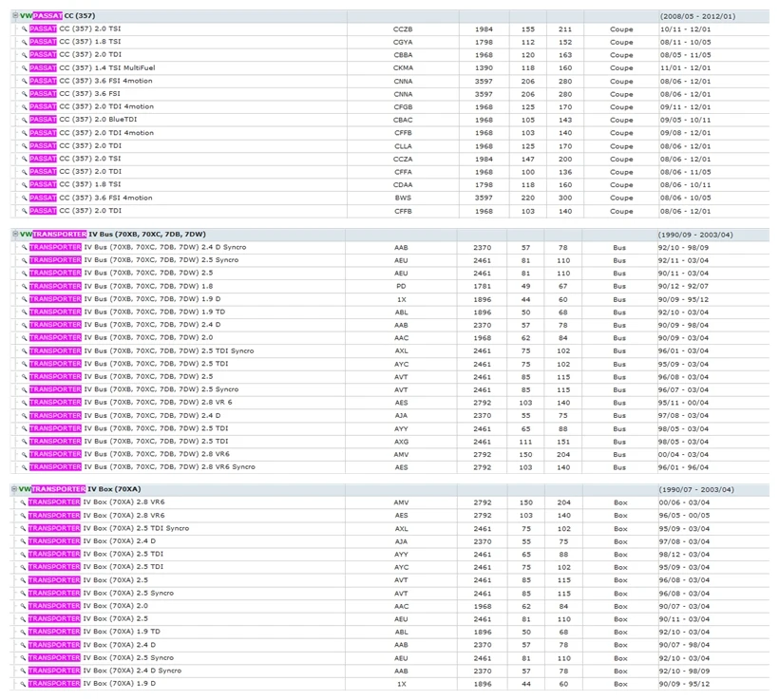Click magnifier icon for Passat CC 1.8 TSI CGYA
The width and height of the screenshot is (779, 700).
click(24, 42)
